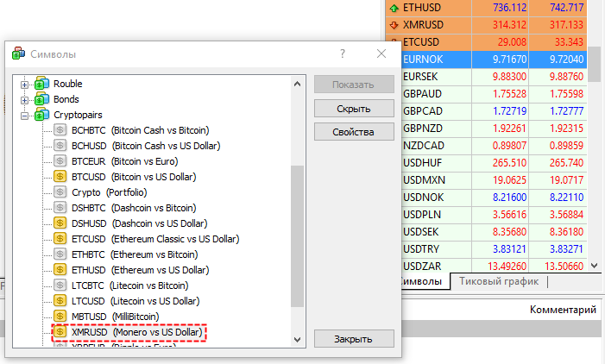605x364 pixels.
Task: Click GBPAUD row in Market Watch
Action: 494,94
